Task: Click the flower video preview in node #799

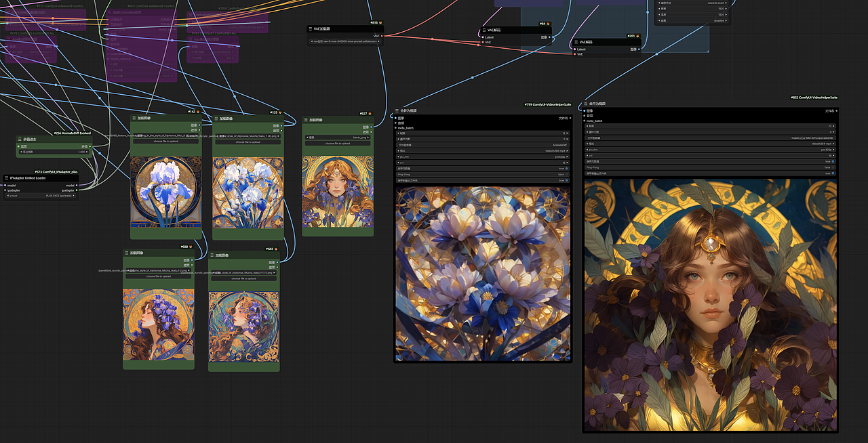Action: click(x=483, y=273)
